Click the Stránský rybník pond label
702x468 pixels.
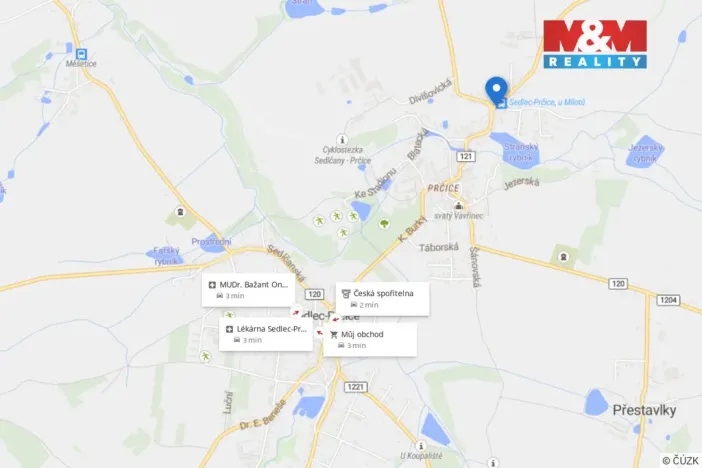[x=521, y=152]
